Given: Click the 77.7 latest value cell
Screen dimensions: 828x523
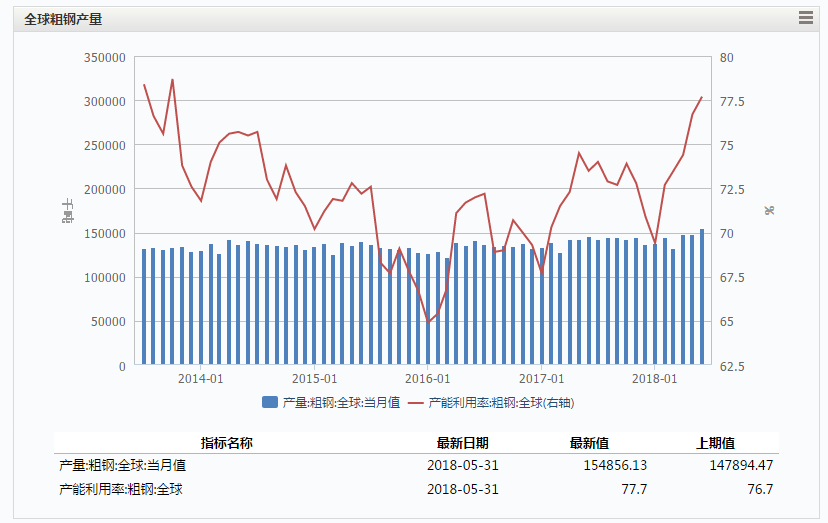Looking at the screenshot, I should (634, 489).
